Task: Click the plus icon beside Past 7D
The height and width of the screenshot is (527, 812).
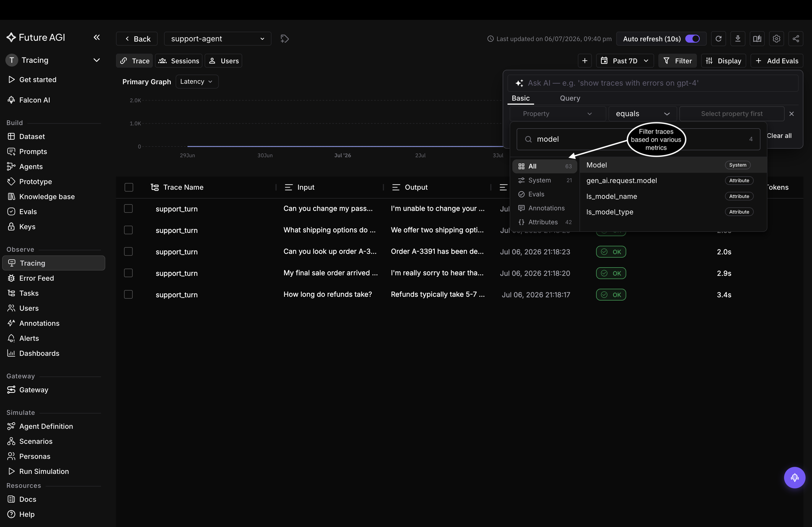Action: point(585,61)
